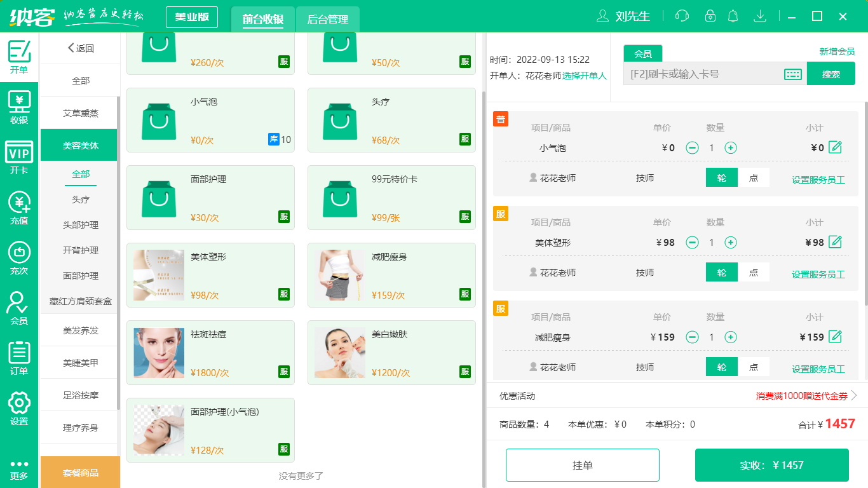
Task: Click the 挂单 hold order button
Action: (x=582, y=464)
